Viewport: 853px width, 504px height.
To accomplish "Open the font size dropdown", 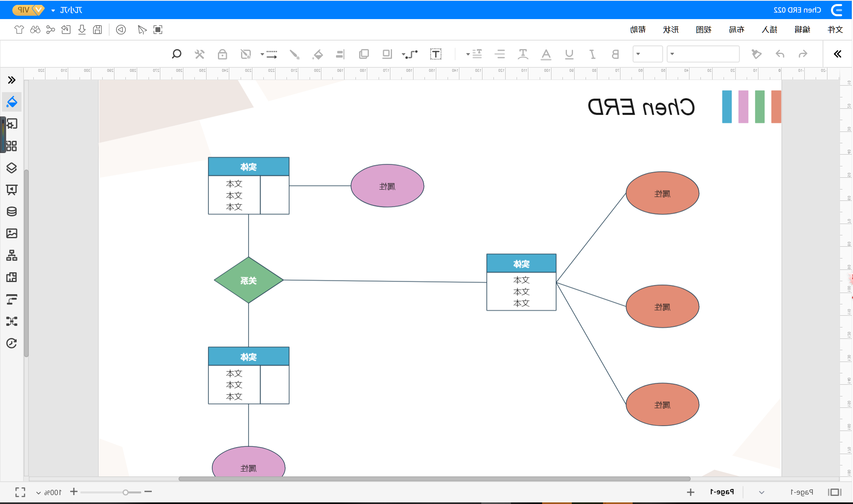I will (x=648, y=54).
